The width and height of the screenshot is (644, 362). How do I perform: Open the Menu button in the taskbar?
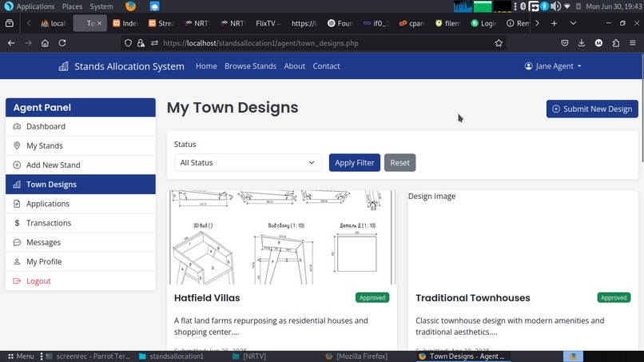pos(21,356)
